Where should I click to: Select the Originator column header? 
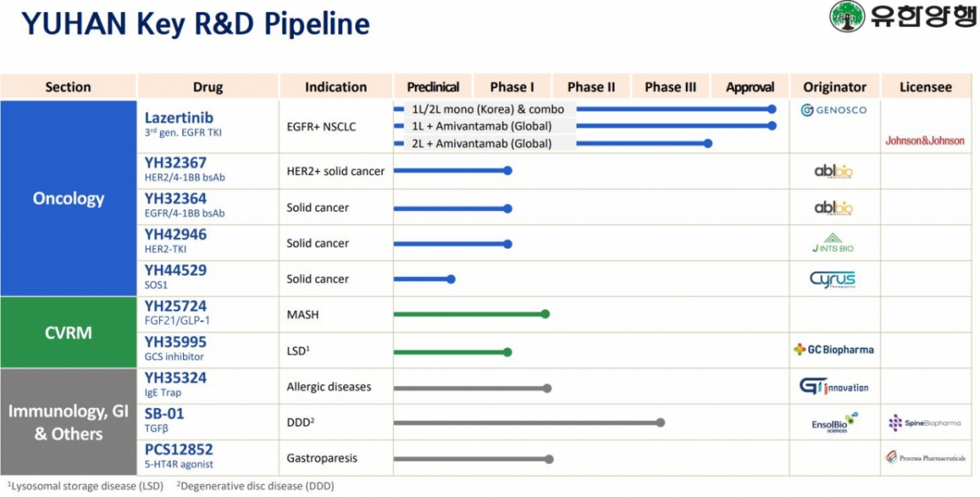pyautogui.click(x=835, y=87)
